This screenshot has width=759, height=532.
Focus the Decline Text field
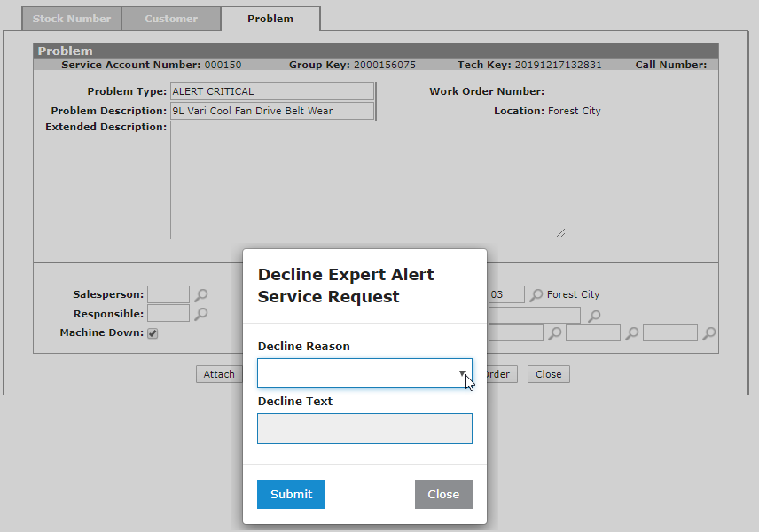(x=364, y=428)
